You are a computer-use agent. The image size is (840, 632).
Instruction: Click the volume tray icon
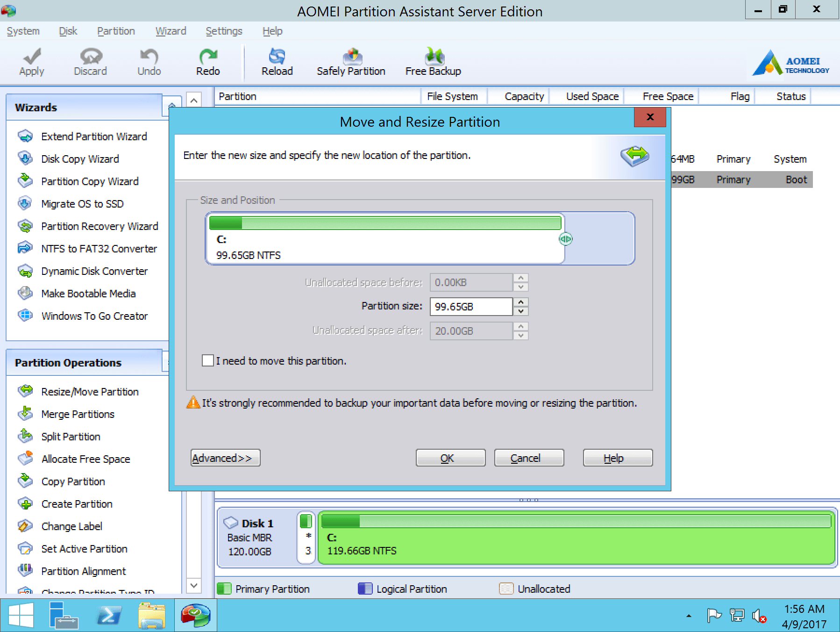[x=760, y=616]
